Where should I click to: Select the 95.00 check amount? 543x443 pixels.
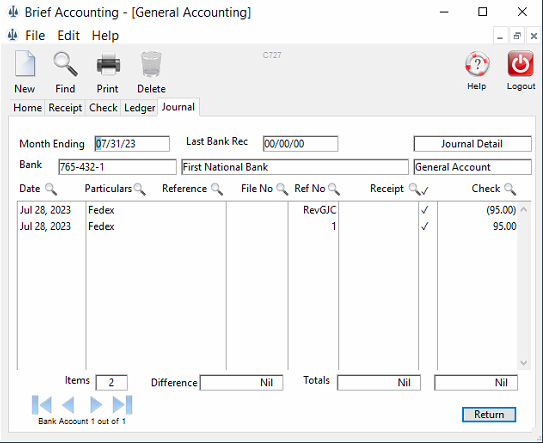point(505,227)
